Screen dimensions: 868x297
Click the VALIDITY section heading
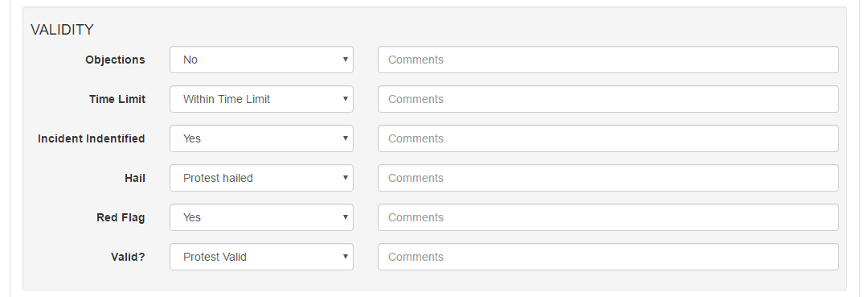tap(62, 30)
